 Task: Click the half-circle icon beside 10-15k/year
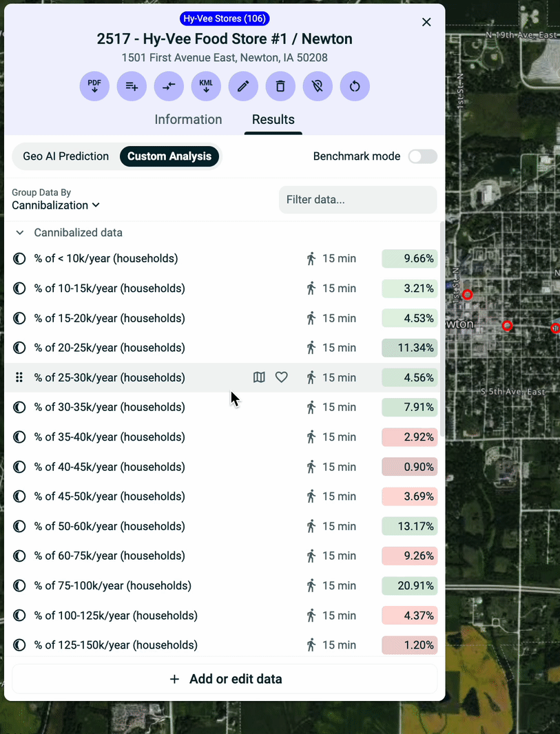pyautogui.click(x=19, y=289)
